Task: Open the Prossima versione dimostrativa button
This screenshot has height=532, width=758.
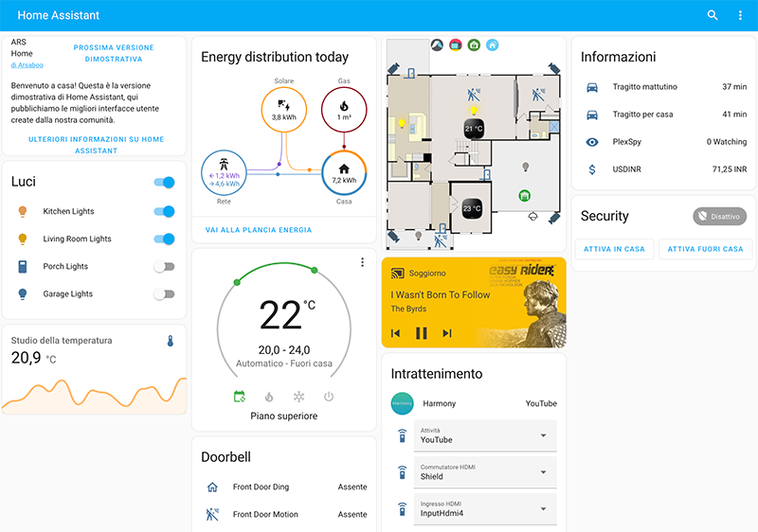Action: 114,53
